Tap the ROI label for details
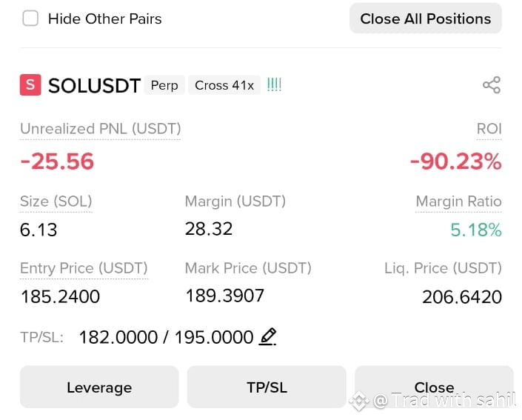The width and height of the screenshot is (522, 420). click(x=489, y=129)
